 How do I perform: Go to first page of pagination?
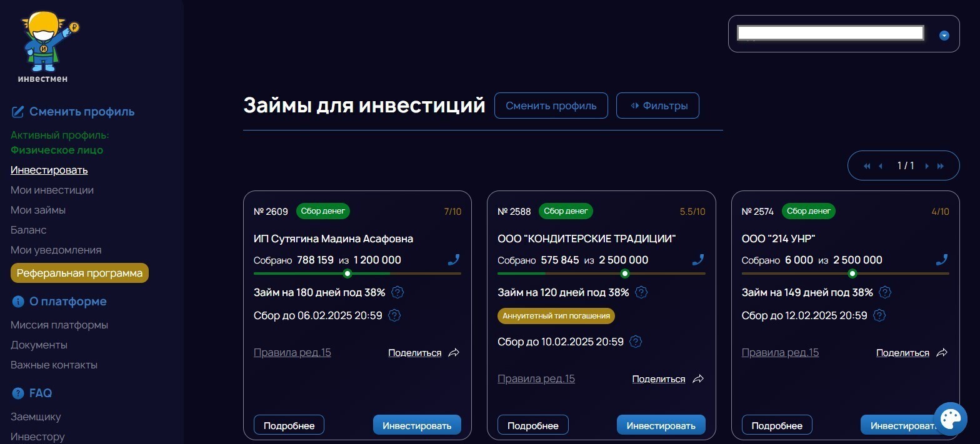pos(867,166)
